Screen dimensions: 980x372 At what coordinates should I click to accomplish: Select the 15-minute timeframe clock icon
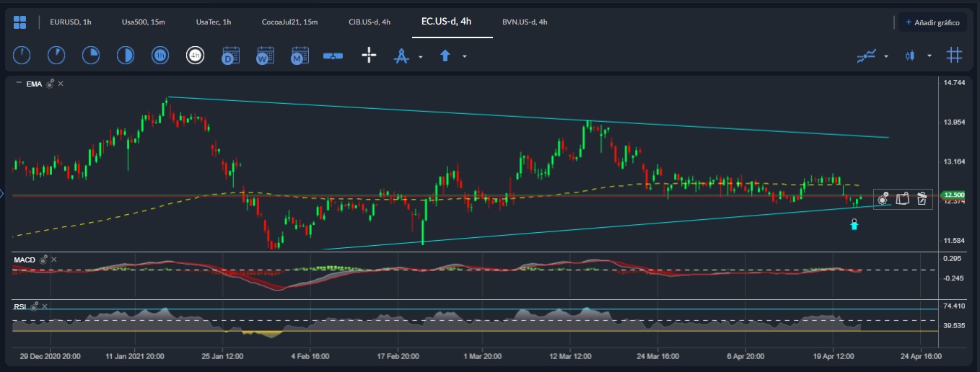91,55
